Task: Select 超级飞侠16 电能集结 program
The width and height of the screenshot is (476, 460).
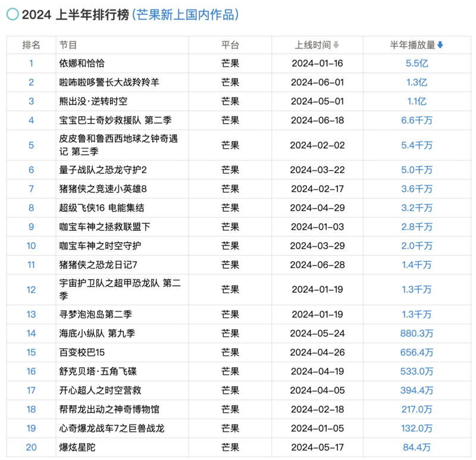Action: pyautogui.click(x=102, y=208)
